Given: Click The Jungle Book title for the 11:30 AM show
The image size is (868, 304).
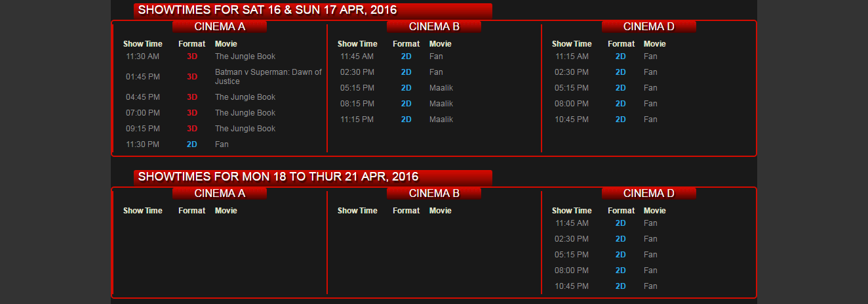Looking at the screenshot, I should tap(245, 56).
